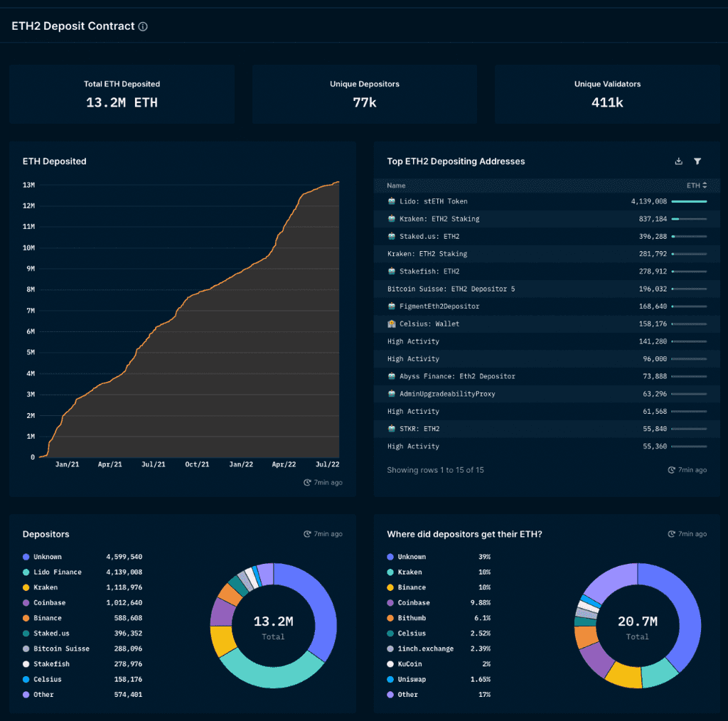Open the High Activity row with 61,568 ETH
Viewport: 728px width, 721px height.
pos(547,411)
